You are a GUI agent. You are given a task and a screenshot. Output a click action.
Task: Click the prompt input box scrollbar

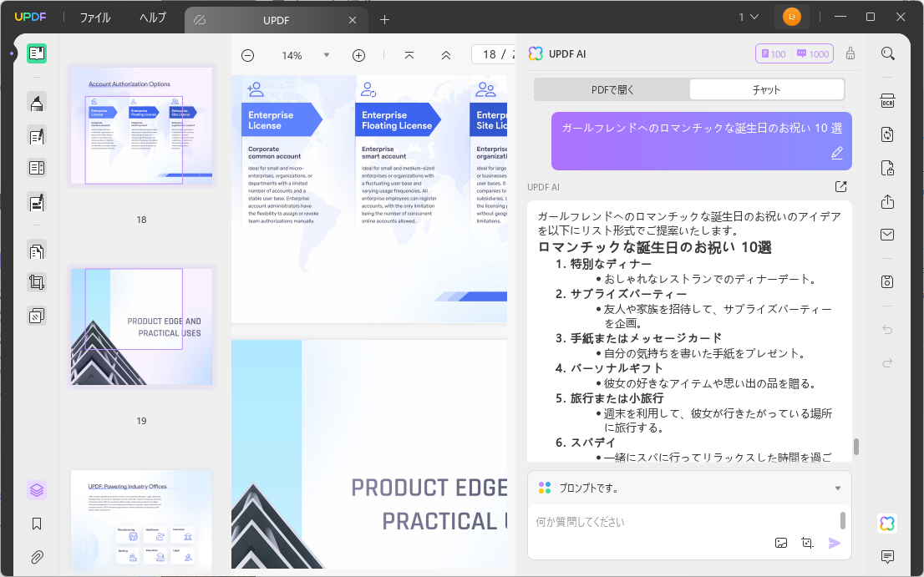[843, 520]
